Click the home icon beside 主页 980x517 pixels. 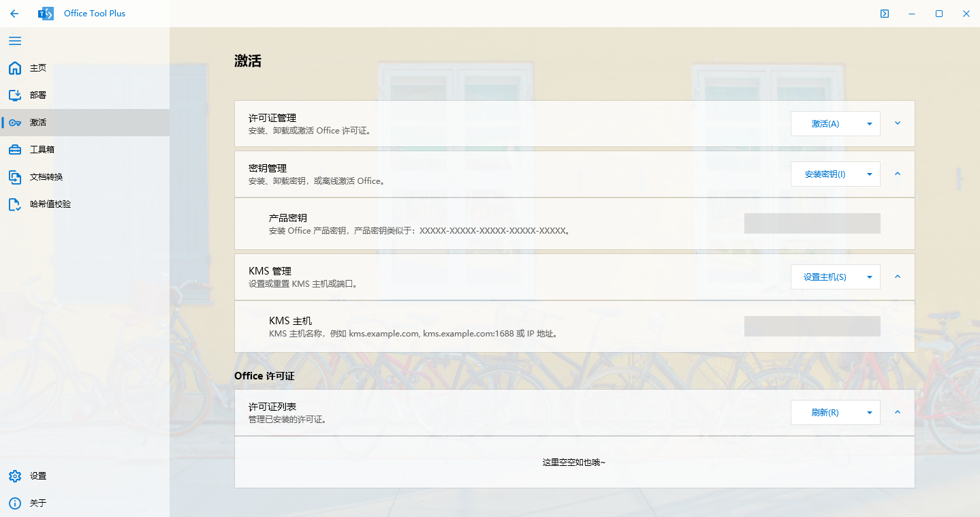tap(15, 68)
